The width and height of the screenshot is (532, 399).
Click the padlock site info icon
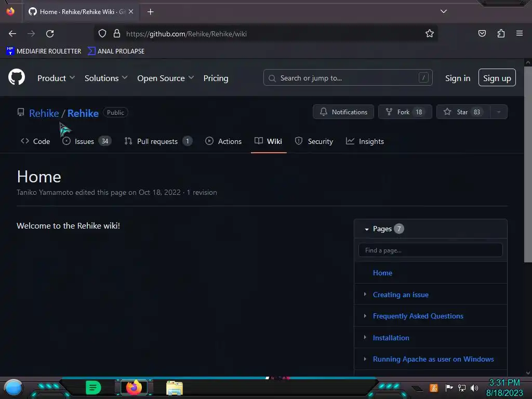(117, 34)
